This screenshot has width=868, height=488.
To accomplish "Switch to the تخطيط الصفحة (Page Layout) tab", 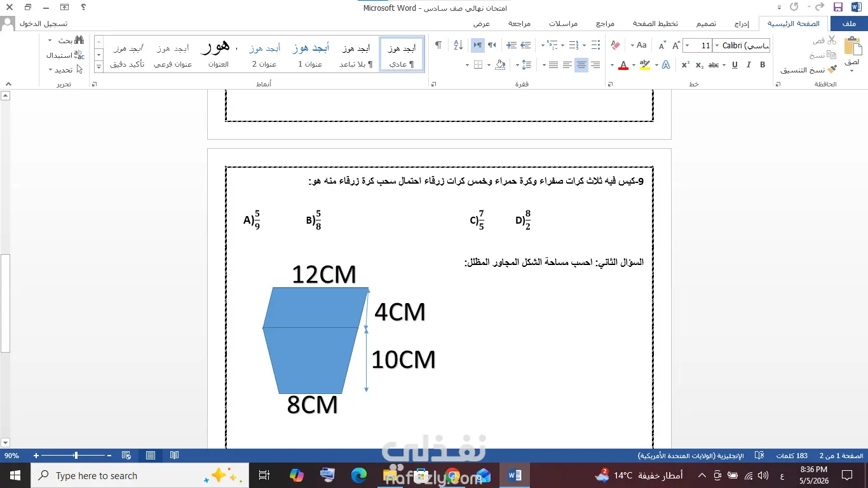I will (655, 24).
